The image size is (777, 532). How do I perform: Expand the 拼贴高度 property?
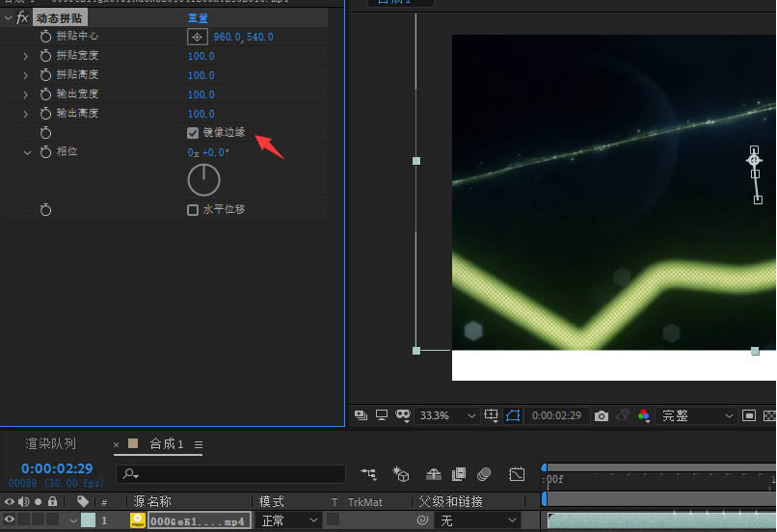click(x=26, y=75)
